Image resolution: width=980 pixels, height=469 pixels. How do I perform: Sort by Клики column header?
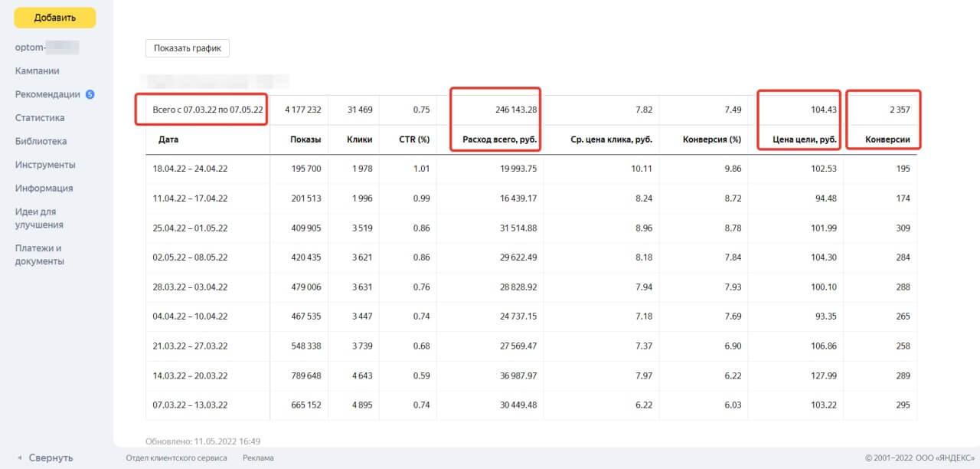pyautogui.click(x=359, y=140)
